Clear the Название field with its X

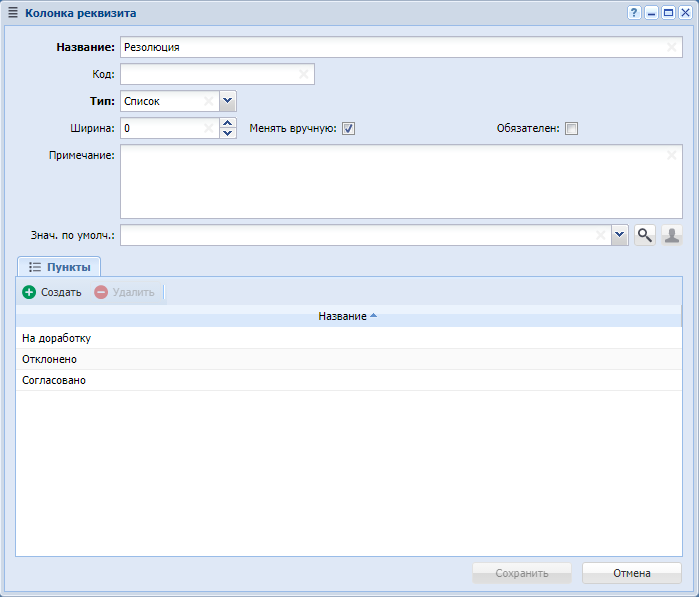point(671,47)
